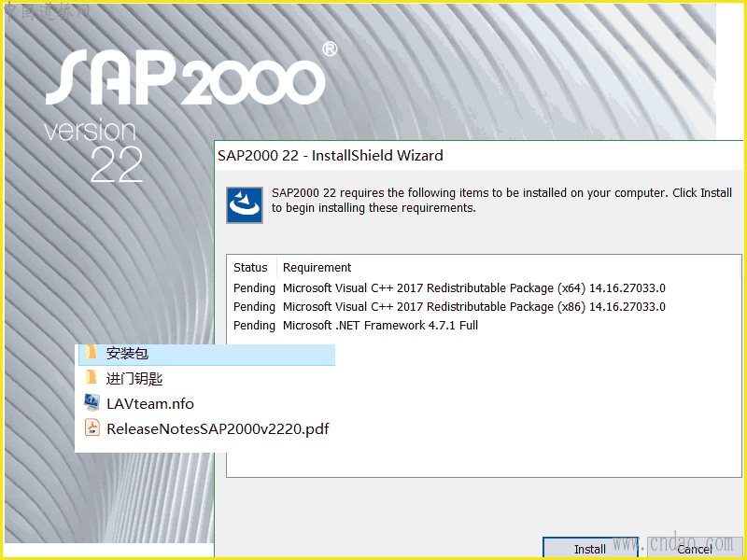Click Pending status of .NET Framework
This screenshot has height=560, width=747.
click(254, 325)
